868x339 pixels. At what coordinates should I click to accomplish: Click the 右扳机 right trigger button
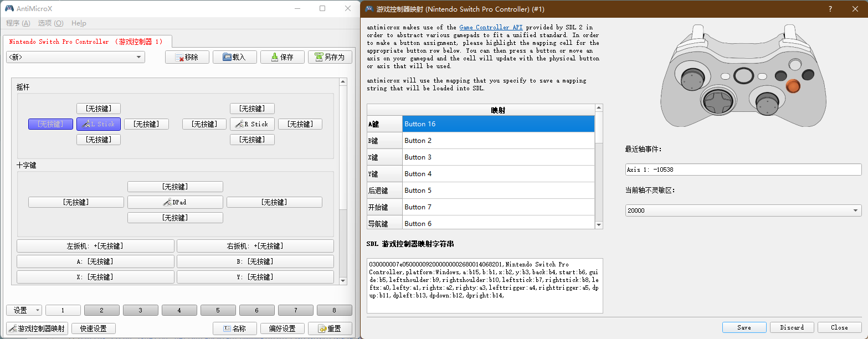pos(255,246)
